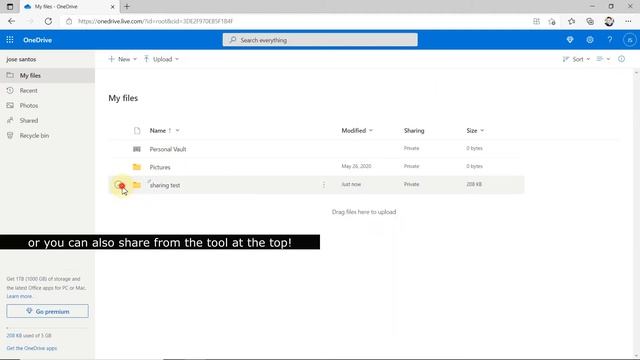640x360 pixels.
Task: Open the sharing test folder name
Action: tap(165, 185)
